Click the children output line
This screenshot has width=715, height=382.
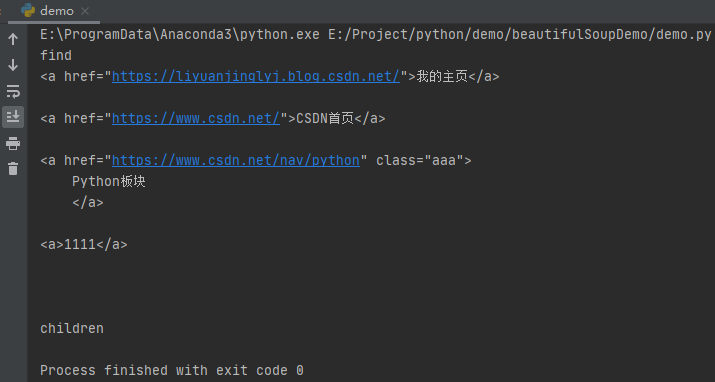72,328
